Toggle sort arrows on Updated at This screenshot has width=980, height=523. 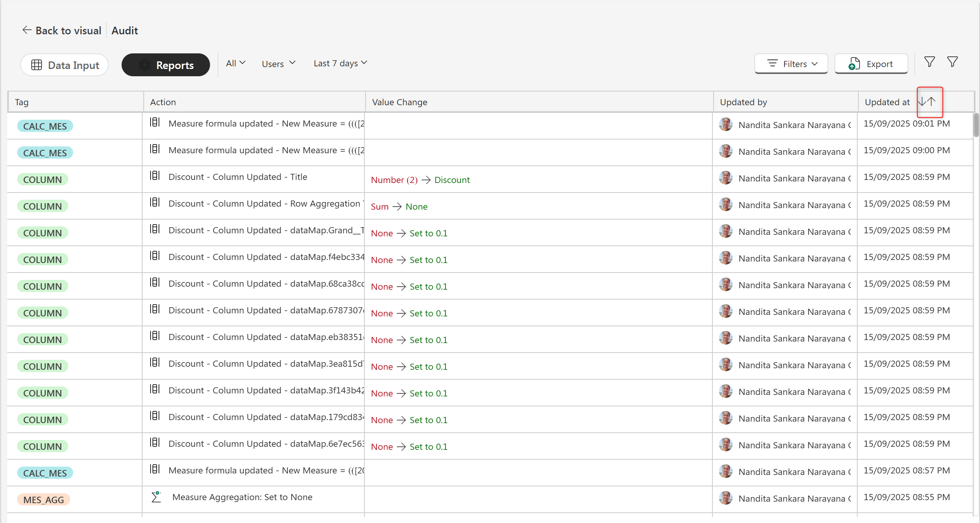[927, 102]
